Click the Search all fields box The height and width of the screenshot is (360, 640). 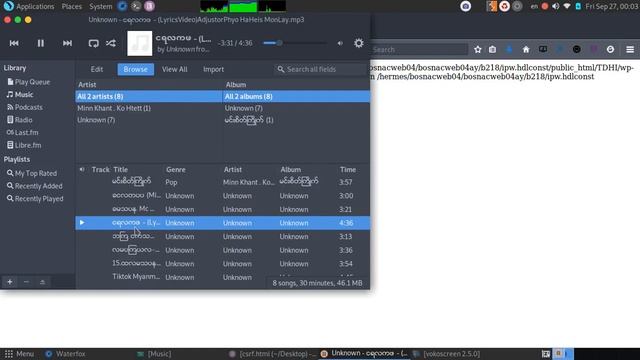coord(321,69)
